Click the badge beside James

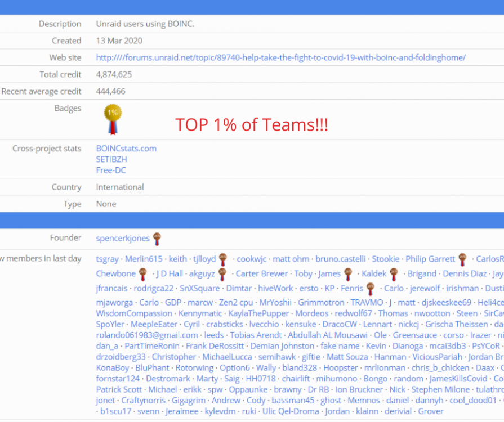pos(348,274)
